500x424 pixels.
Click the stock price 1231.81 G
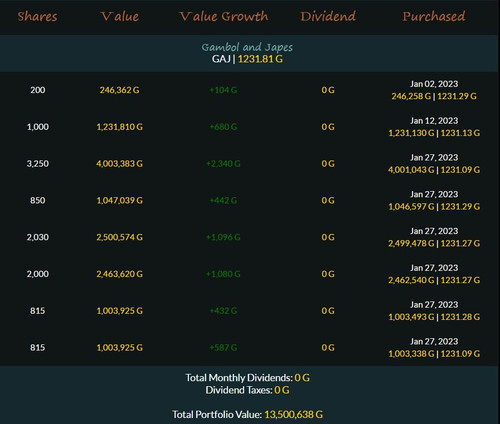coord(260,59)
